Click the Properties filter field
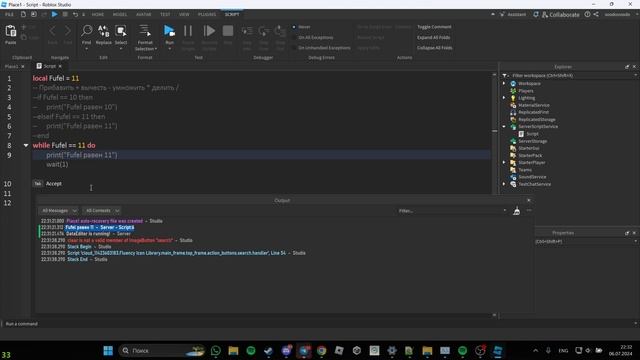 click(586, 241)
